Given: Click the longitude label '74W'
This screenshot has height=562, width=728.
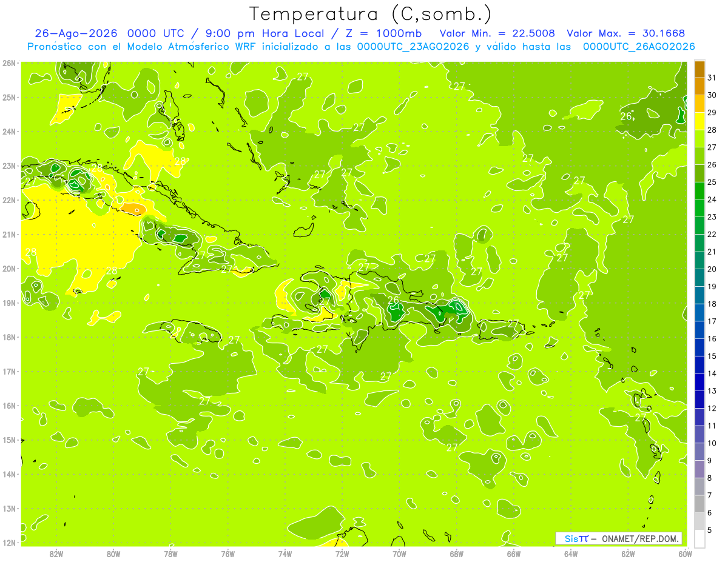Looking at the screenshot, I should pyautogui.click(x=285, y=554).
